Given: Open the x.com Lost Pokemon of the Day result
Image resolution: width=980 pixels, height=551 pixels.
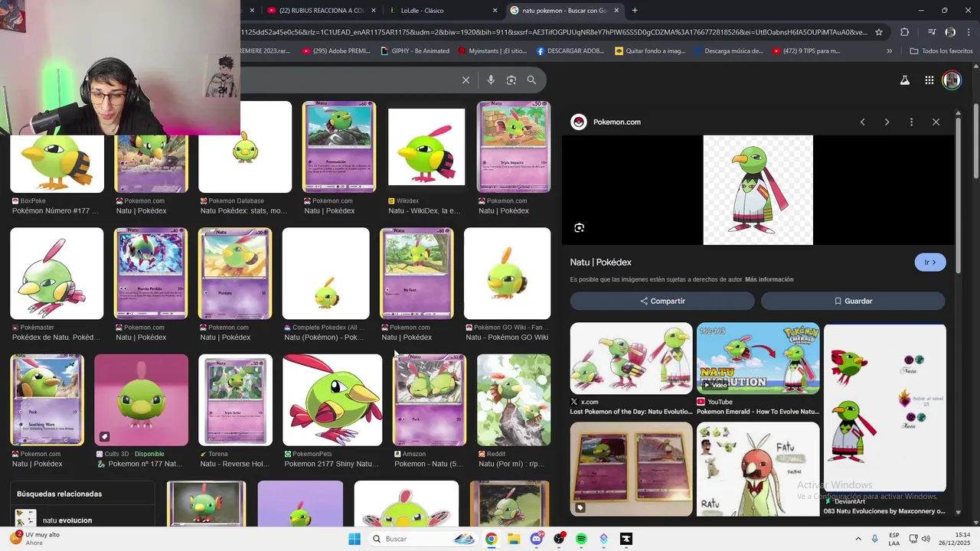Looking at the screenshot, I should pyautogui.click(x=631, y=359).
